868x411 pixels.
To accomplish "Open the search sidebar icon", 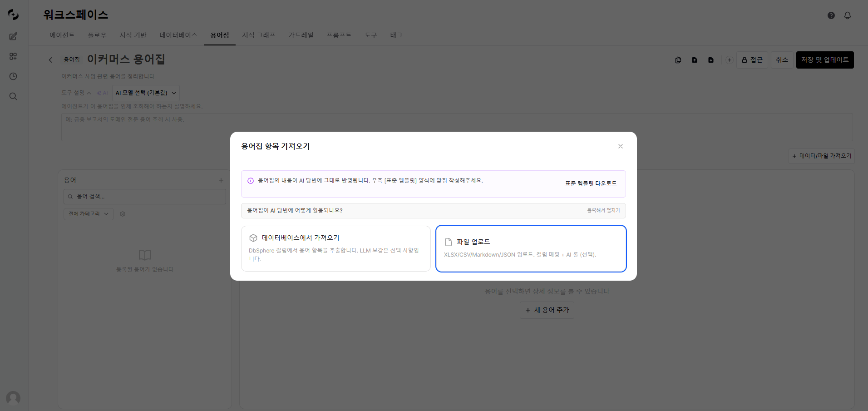I will coord(13,96).
